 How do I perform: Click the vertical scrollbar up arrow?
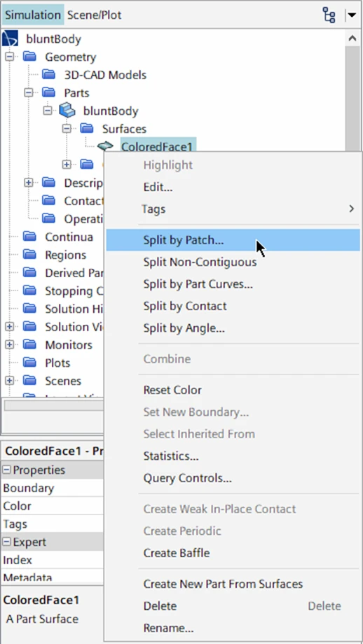[x=352, y=38]
